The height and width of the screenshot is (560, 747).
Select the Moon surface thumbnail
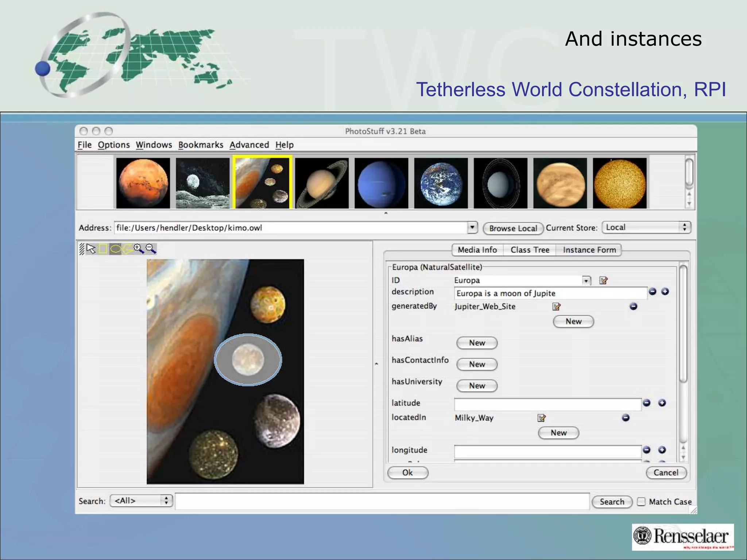point(202,183)
